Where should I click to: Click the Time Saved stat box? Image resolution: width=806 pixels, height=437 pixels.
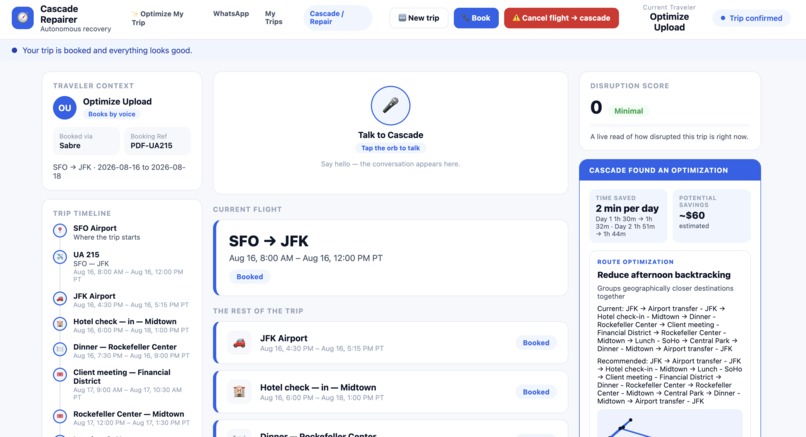[x=628, y=216]
